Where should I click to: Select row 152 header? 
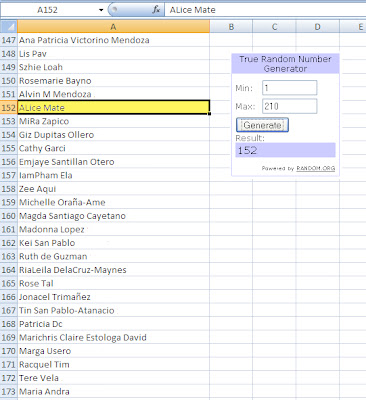point(9,108)
